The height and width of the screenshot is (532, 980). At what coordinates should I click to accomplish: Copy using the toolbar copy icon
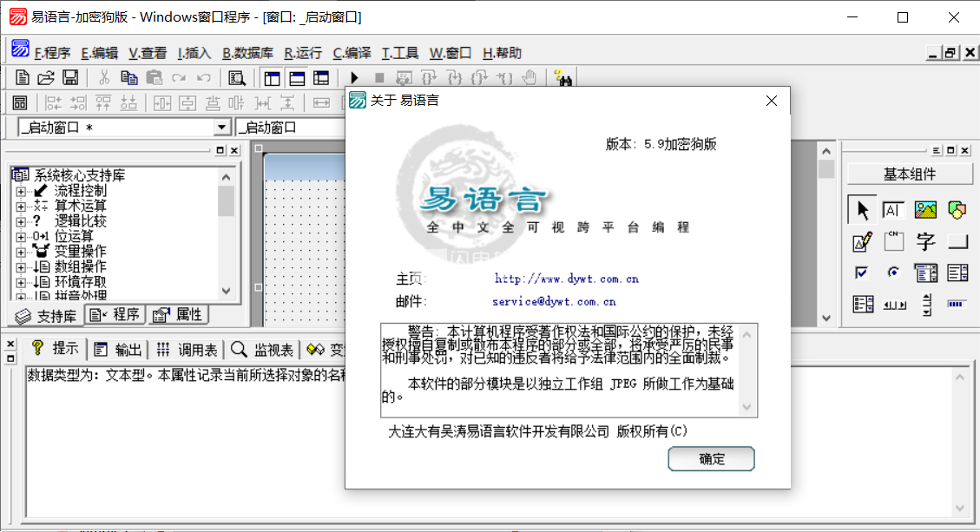coord(129,77)
